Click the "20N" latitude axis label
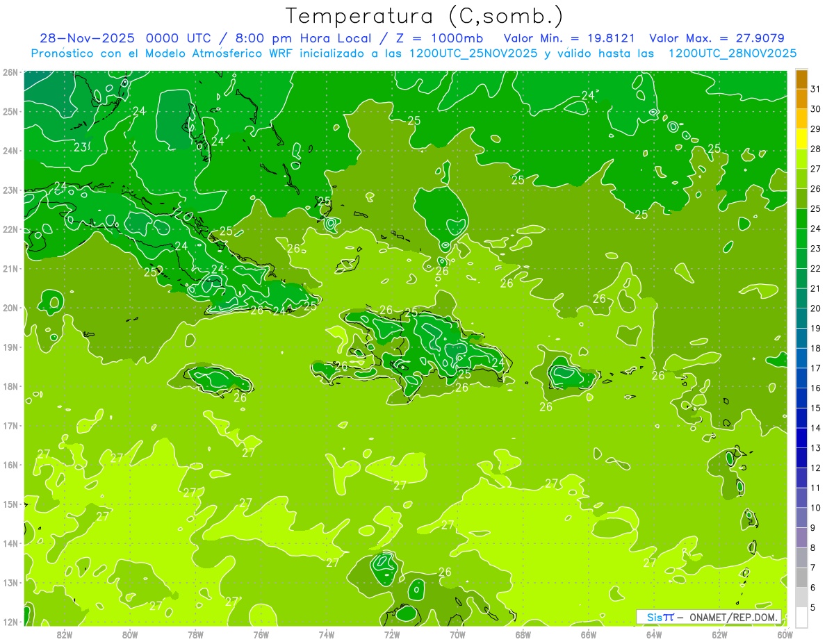 coord(10,308)
